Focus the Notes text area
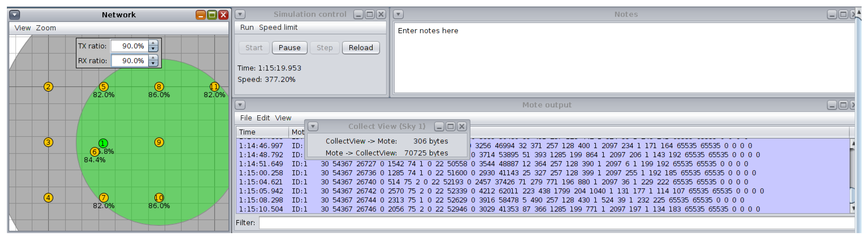 click(x=624, y=58)
